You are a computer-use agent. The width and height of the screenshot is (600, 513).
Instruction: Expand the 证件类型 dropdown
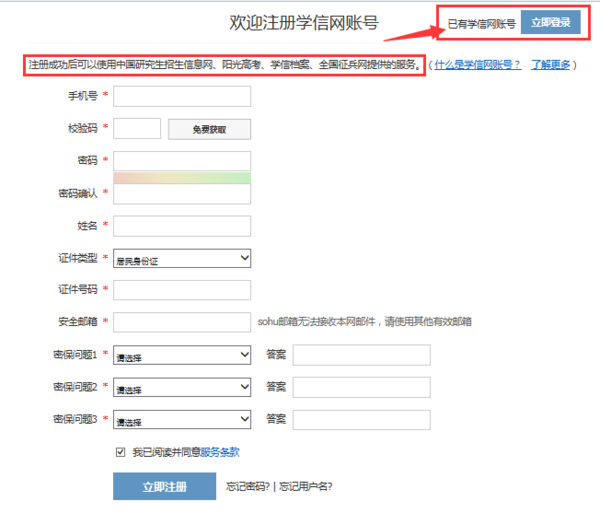[x=182, y=258]
